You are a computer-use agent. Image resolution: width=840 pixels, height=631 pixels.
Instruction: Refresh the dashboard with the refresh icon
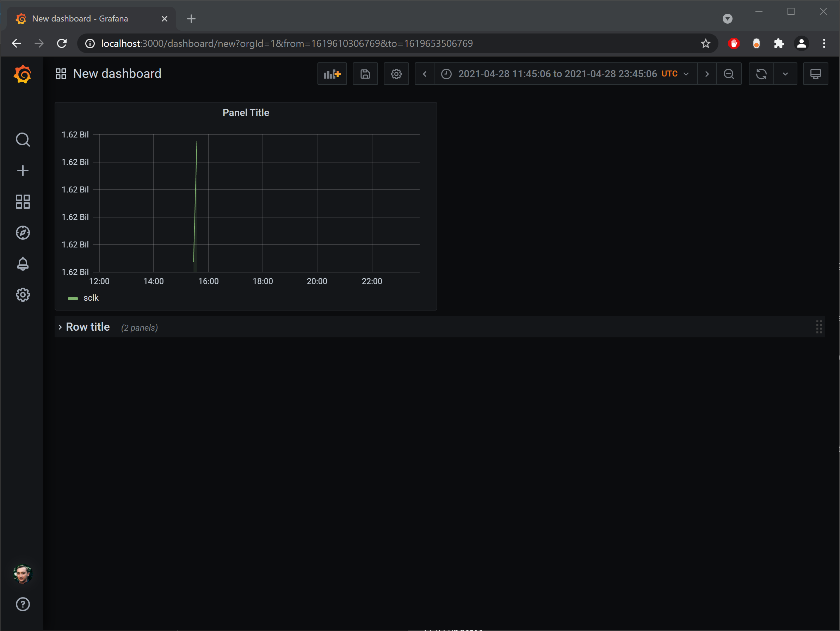(761, 74)
